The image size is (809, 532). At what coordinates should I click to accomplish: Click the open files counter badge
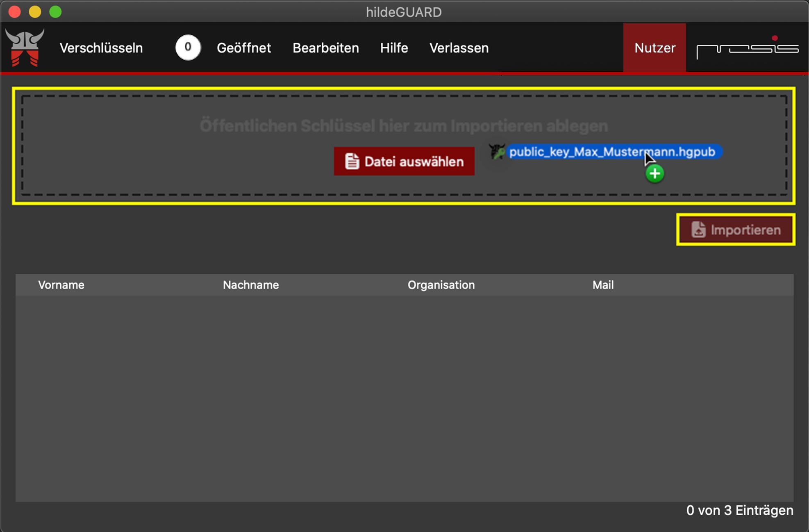188,48
